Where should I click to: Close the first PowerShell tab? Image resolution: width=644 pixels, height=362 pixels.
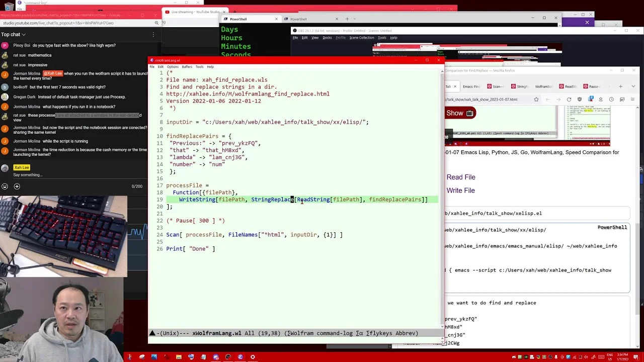[276, 19]
